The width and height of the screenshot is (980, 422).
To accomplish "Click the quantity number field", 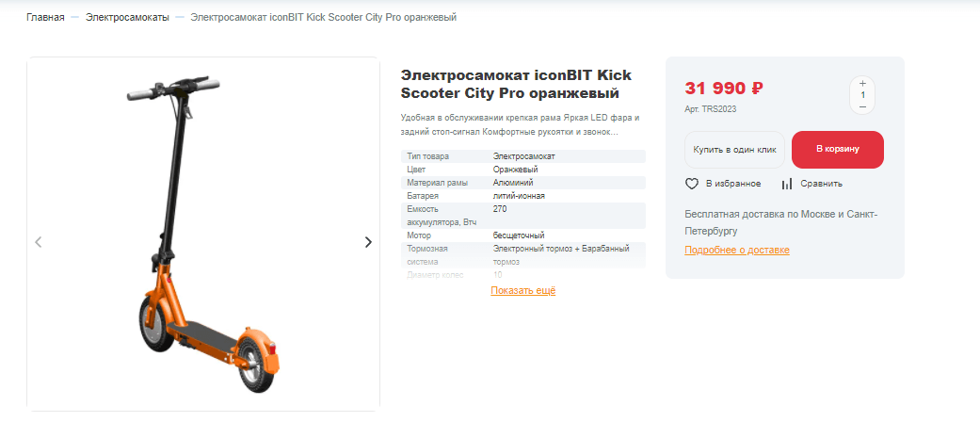I will point(862,95).
